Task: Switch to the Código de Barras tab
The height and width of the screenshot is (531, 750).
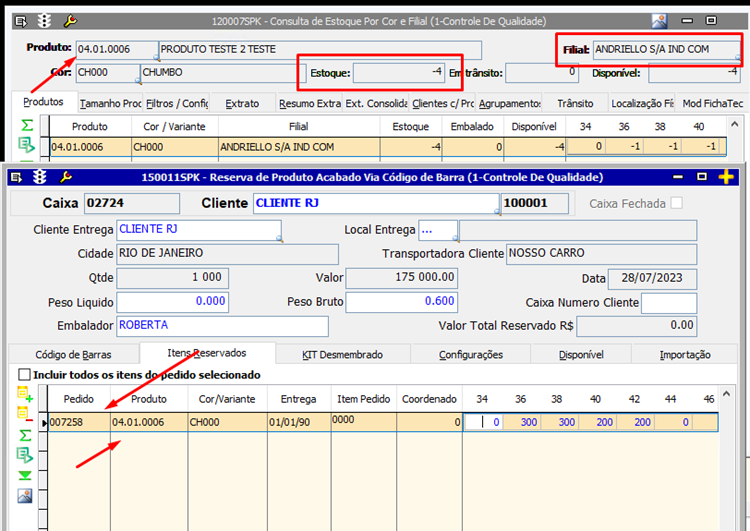Action: tap(73, 354)
